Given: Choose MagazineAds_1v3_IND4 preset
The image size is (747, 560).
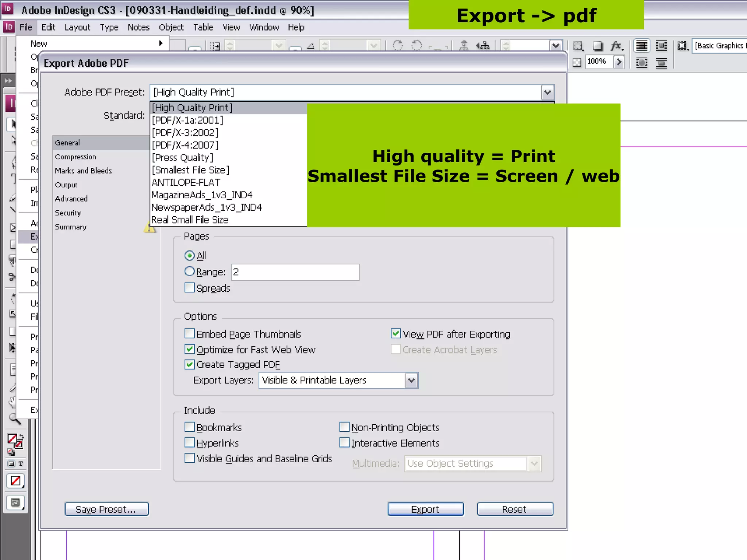Looking at the screenshot, I should [x=229, y=195].
